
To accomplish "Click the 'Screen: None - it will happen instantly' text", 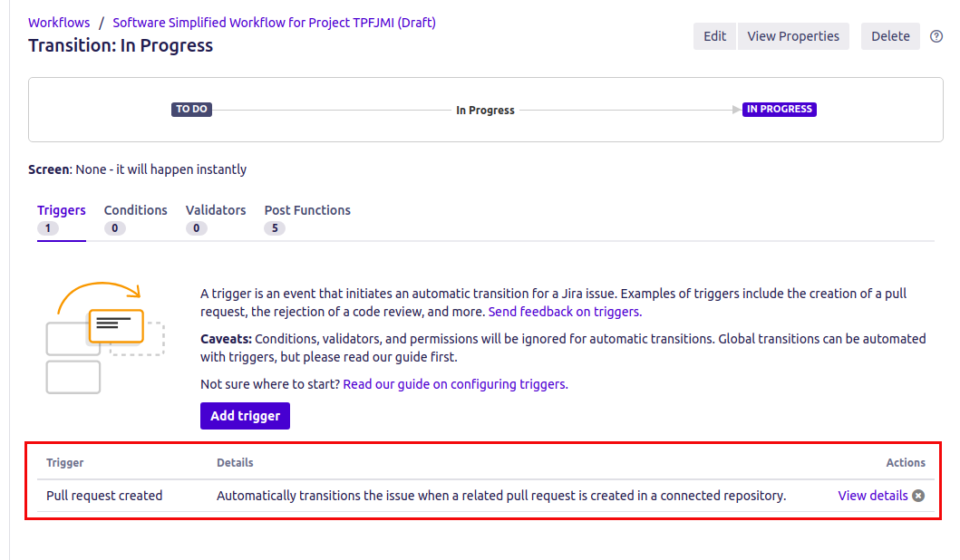I will (x=137, y=169).
